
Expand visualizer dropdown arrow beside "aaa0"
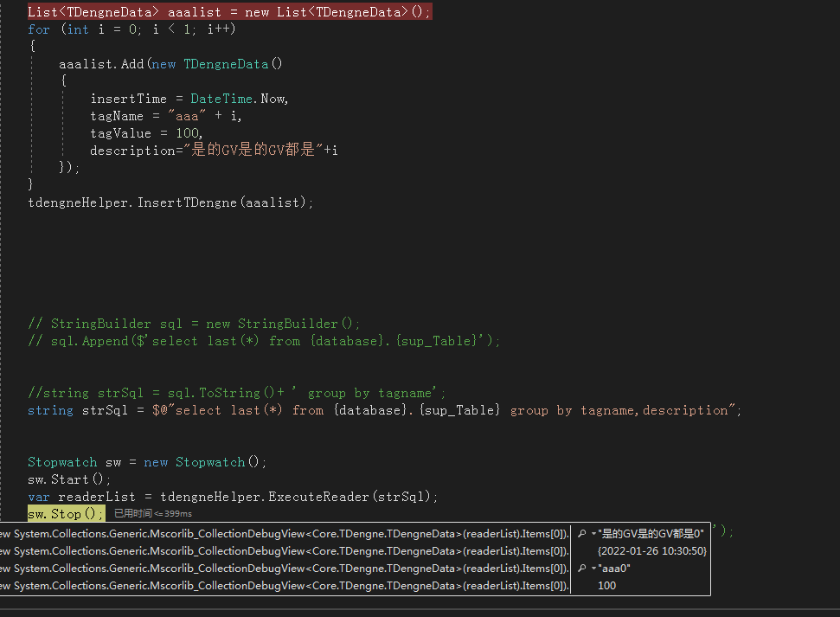[x=593, y=569]
